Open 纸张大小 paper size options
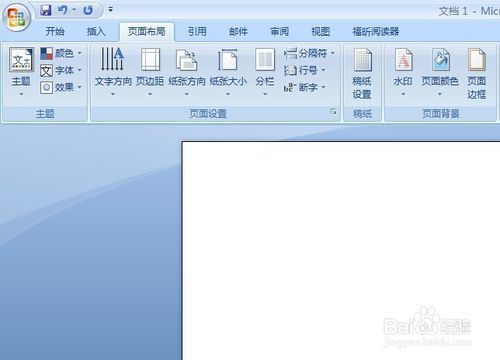 (x=228, y=72)
